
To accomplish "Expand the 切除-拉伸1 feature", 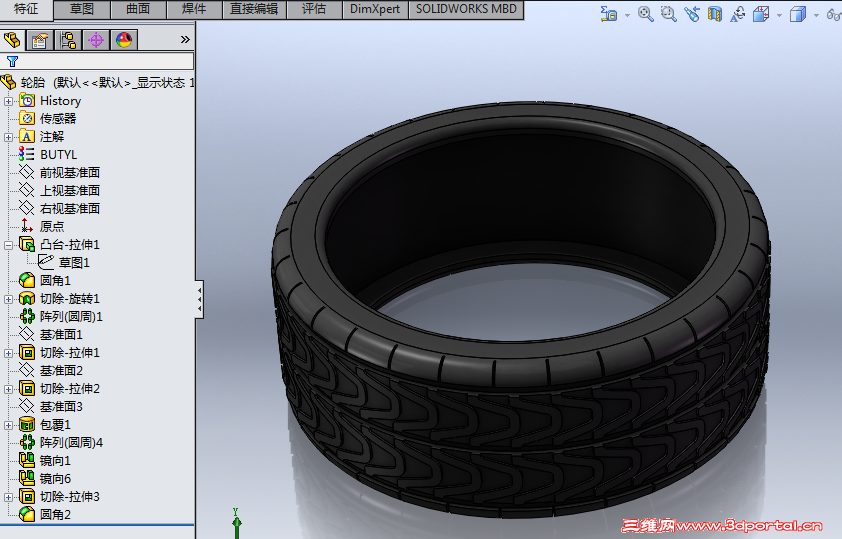I will (8, 353).
